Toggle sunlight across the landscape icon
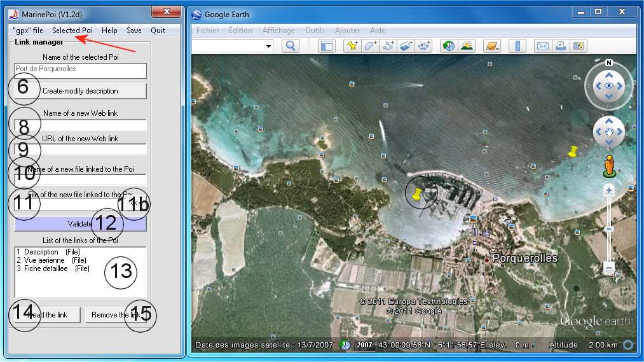This screenshot has width=644, height=362. click(x=467, y=46)
